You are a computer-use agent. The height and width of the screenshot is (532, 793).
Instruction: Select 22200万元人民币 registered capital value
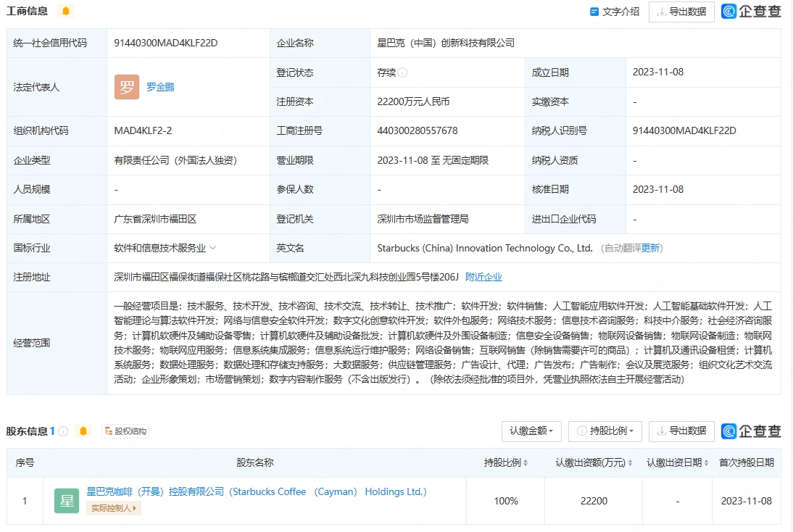point(413,101)
